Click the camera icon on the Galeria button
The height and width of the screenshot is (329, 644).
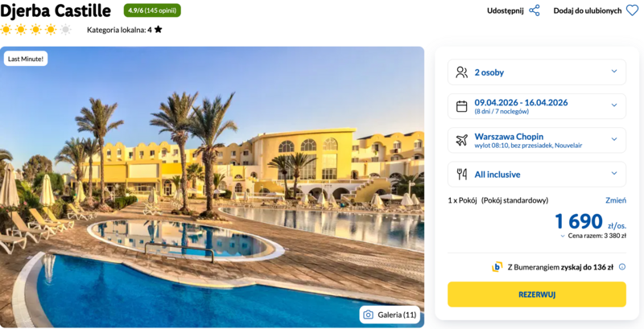point(369,315)
